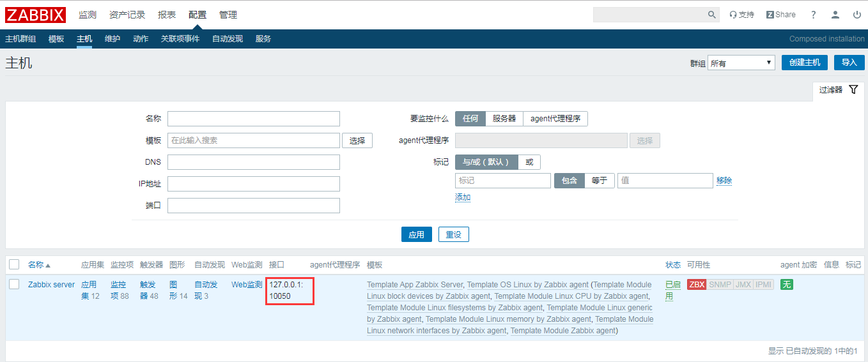
Task: Select agent代理程序 monitoring option
Action: coord(555,119)
